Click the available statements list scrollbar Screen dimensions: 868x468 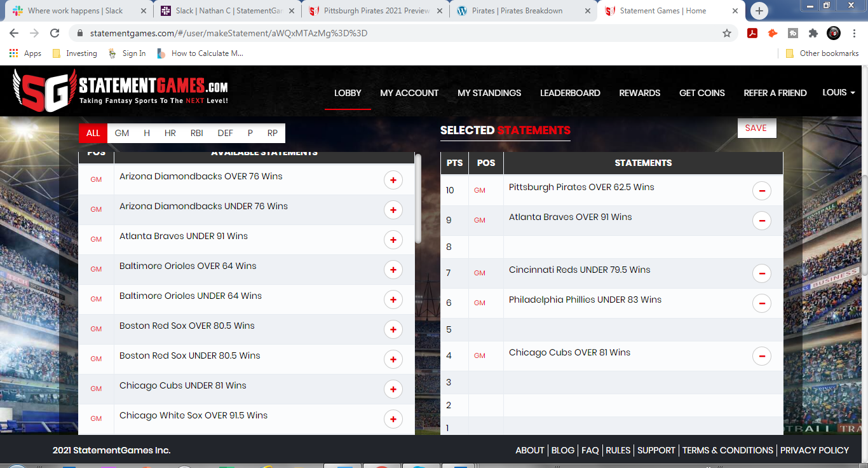click(x=417, y=198)
